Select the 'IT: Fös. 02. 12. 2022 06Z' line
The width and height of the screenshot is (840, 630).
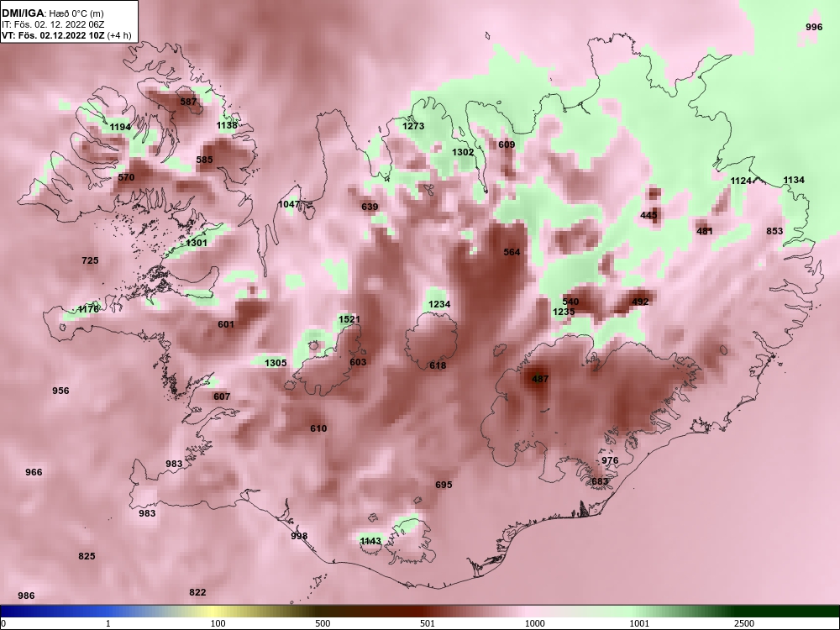pyautogui.click(x=53, y=24)
